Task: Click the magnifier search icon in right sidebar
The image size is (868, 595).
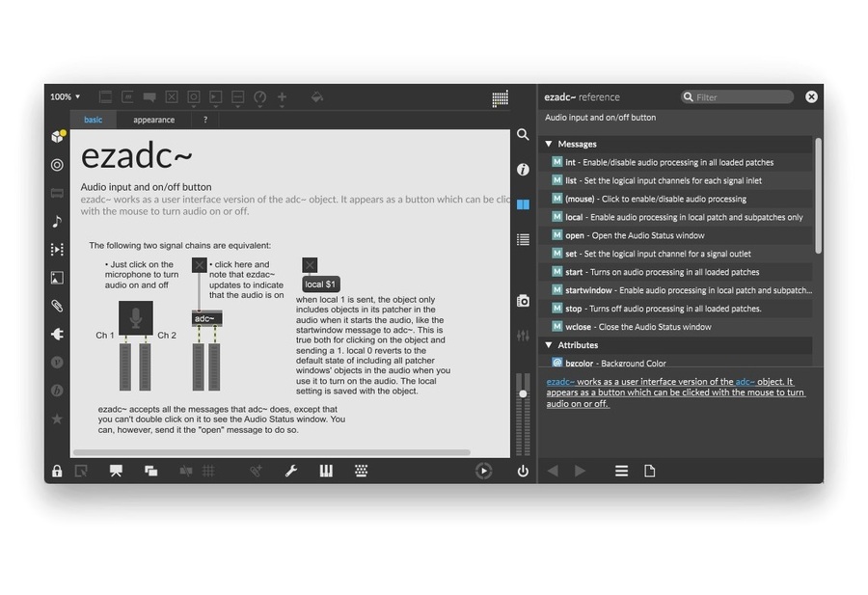Action: tap(523, 134)
